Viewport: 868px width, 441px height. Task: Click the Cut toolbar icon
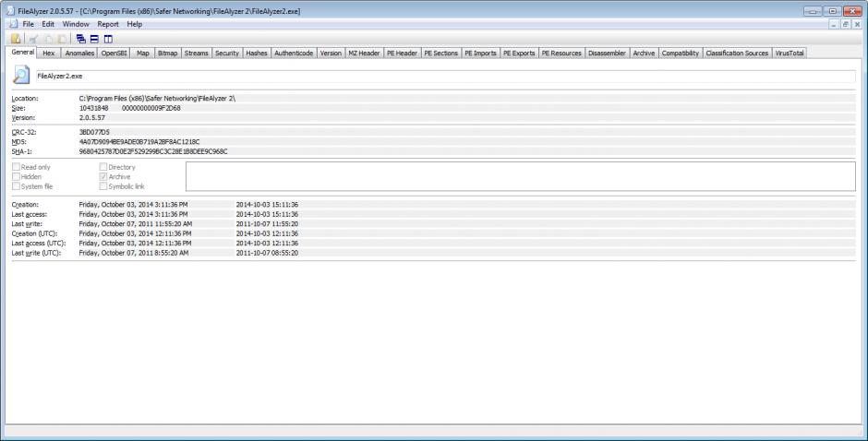tap(34, 39)
